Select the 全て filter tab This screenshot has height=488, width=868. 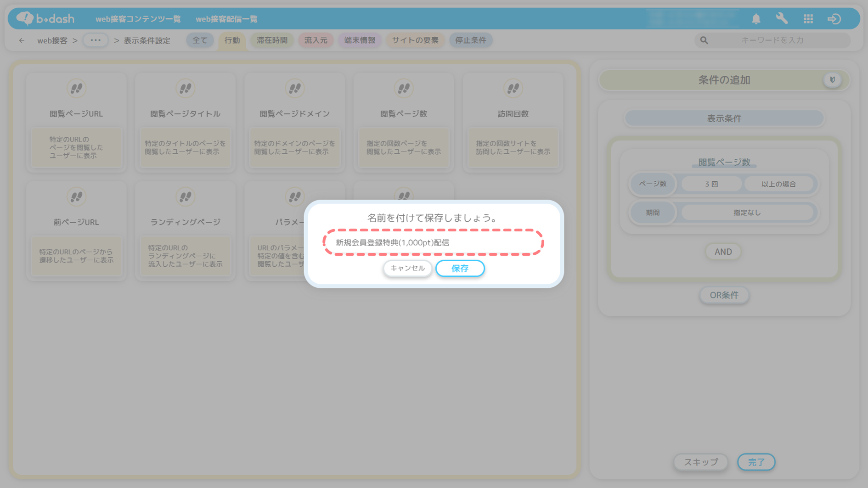click(x=200, y=40)
